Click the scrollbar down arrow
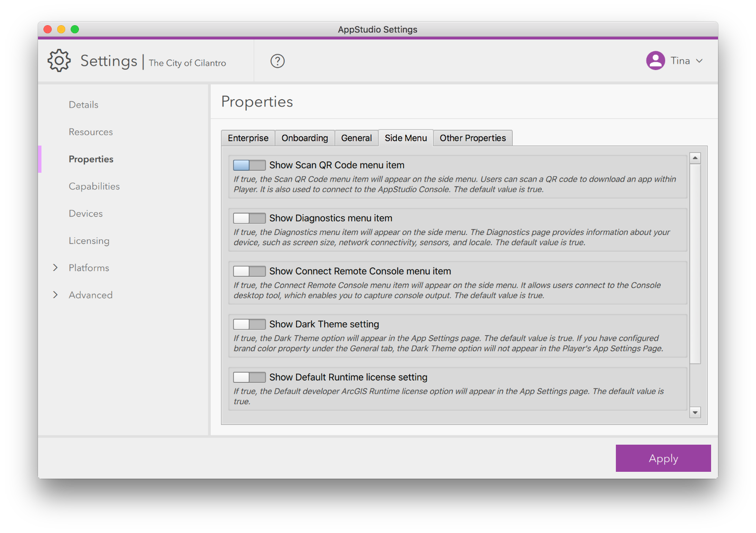 tap(695, 413)
